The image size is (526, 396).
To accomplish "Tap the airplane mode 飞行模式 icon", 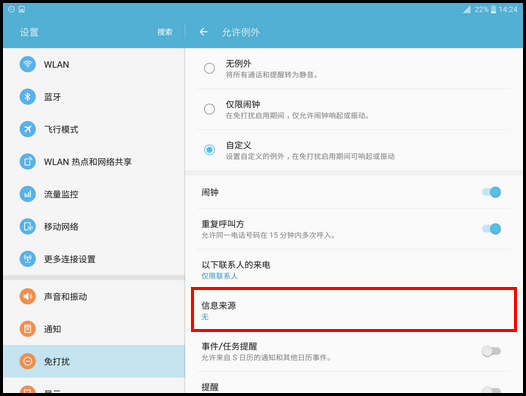I will click(28, 129).
